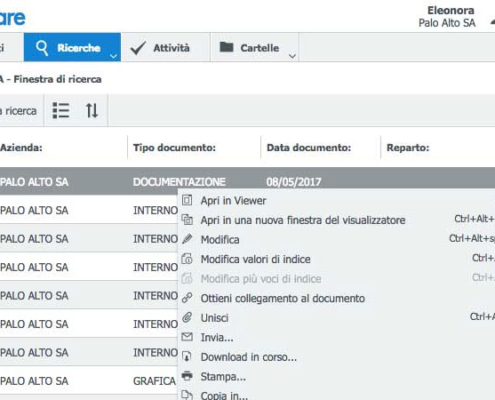Click the checkmark icon beside Attività

pyautogui.click(x=138, y=48)
